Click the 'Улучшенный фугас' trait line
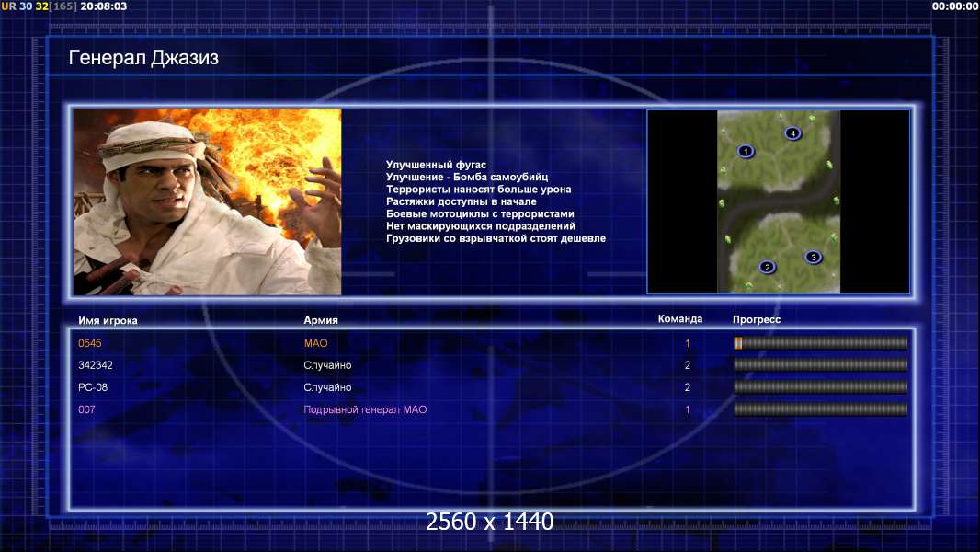 pyautogui.click(x=436, y=165)
